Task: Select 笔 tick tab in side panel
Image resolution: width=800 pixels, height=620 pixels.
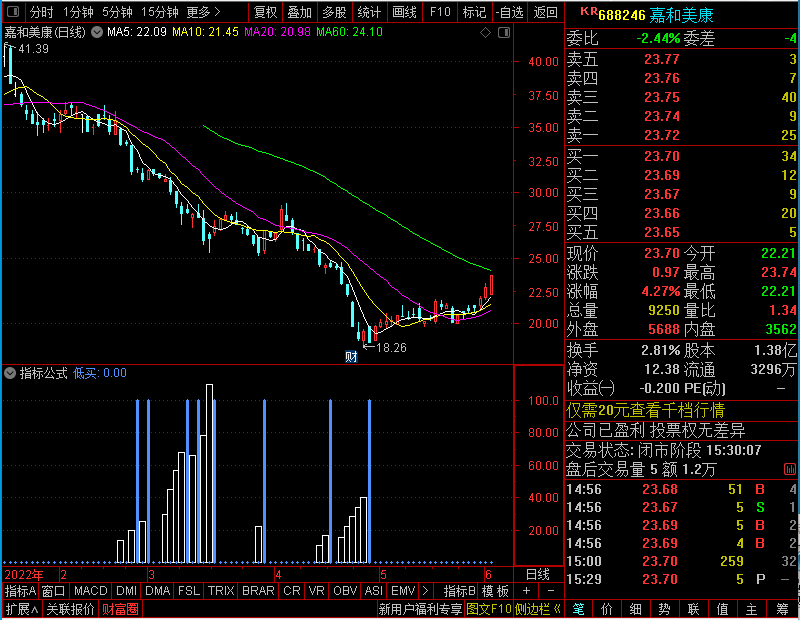Action: [579, 609]
